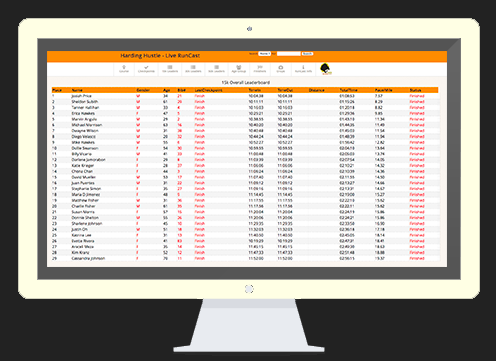The width and height of the screenshot is (496, 361).
Task: Click the Finished status in first row
Action: tap(417, 96)
